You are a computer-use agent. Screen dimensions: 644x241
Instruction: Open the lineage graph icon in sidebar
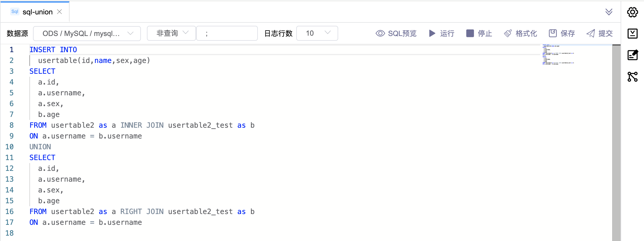632,77
